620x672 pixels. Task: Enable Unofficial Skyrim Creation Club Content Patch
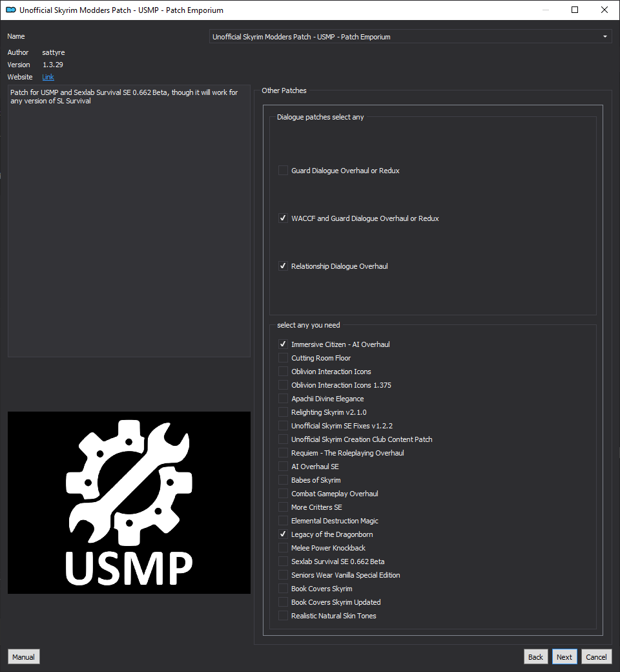pos(283,439)
